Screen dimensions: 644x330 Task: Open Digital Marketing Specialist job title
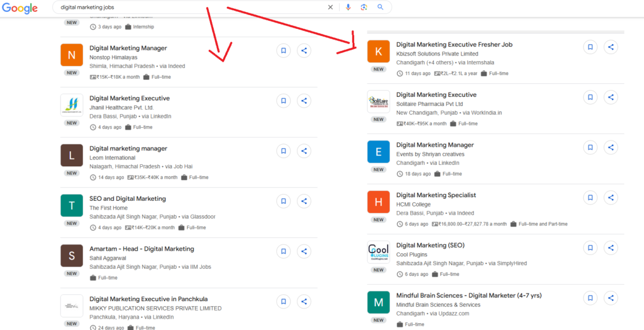click(436, 195)
